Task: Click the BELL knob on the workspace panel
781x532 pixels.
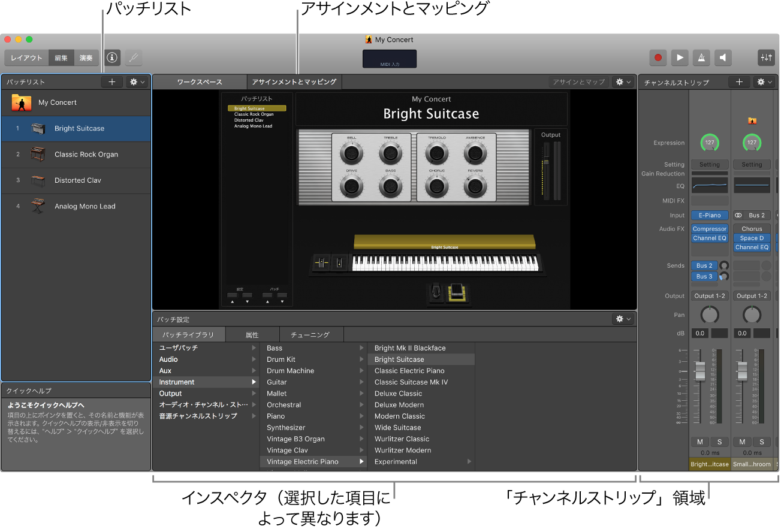Action: tap(351, 153)
